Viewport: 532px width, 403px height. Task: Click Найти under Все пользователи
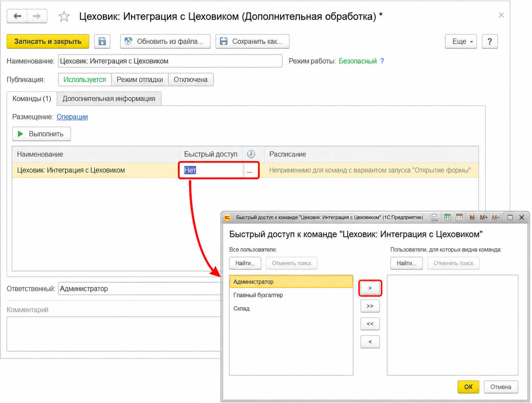245,263
